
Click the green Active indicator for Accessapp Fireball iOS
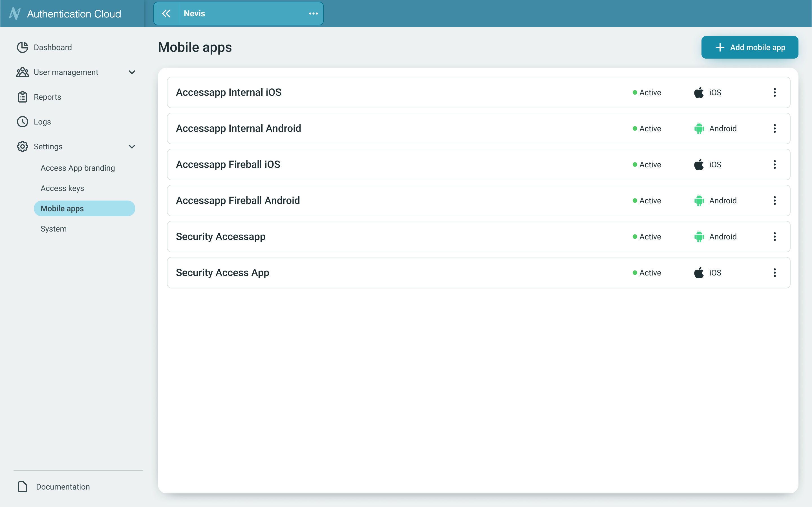point(634,164)
